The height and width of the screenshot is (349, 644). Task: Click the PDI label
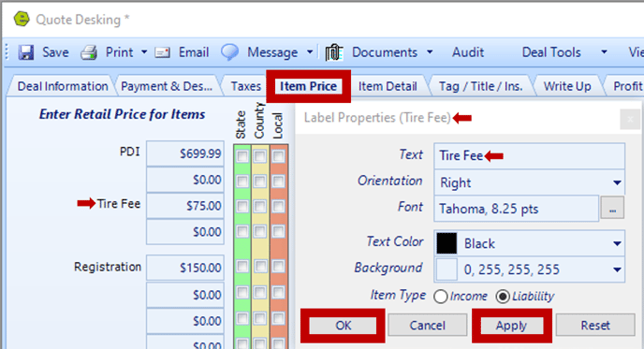pyautogui.click(x=130, y=152)
